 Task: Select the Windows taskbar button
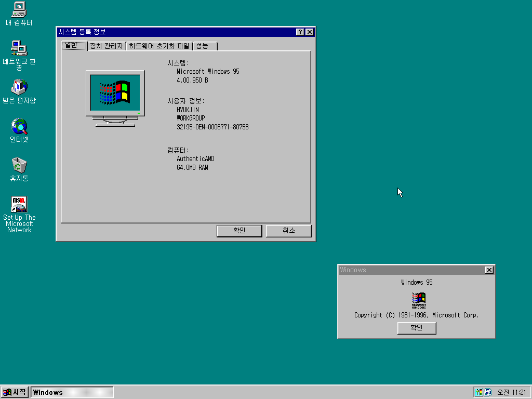[72, 392]
